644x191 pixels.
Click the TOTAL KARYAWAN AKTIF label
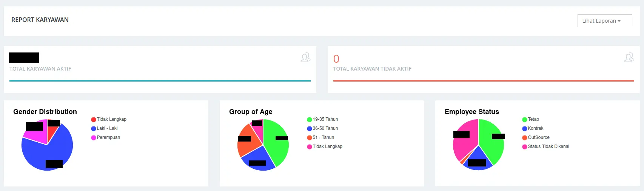pos(40,69)
